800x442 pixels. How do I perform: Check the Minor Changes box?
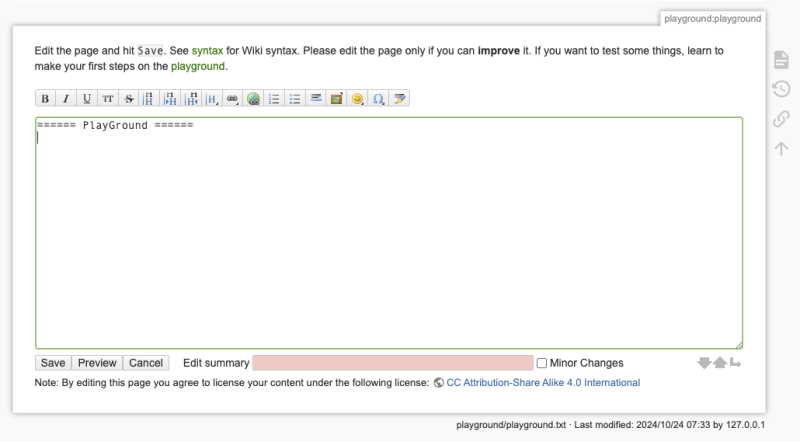pos(542,363)
